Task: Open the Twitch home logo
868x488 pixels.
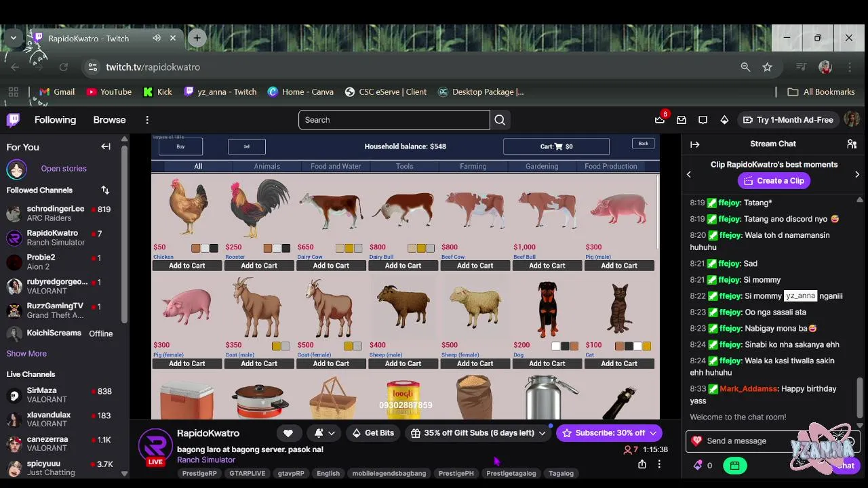Action: (13, 120)
